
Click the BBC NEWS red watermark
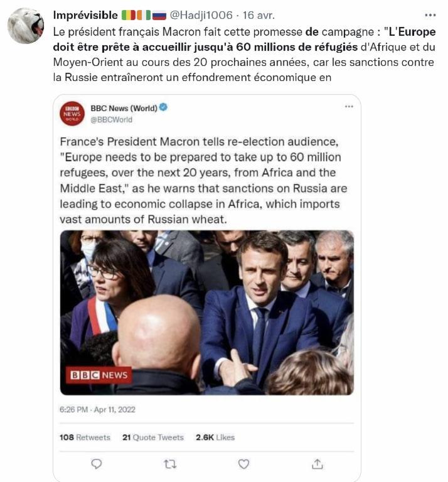[99, 375]
